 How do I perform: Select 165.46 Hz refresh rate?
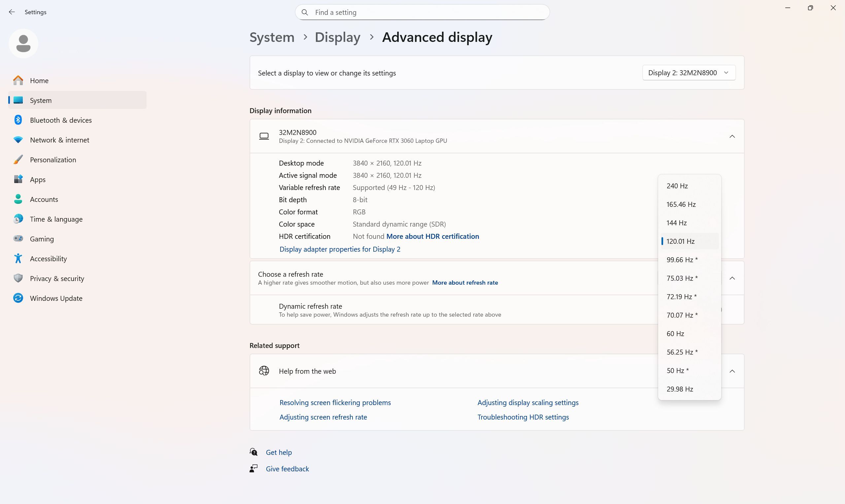pos(681,205)
